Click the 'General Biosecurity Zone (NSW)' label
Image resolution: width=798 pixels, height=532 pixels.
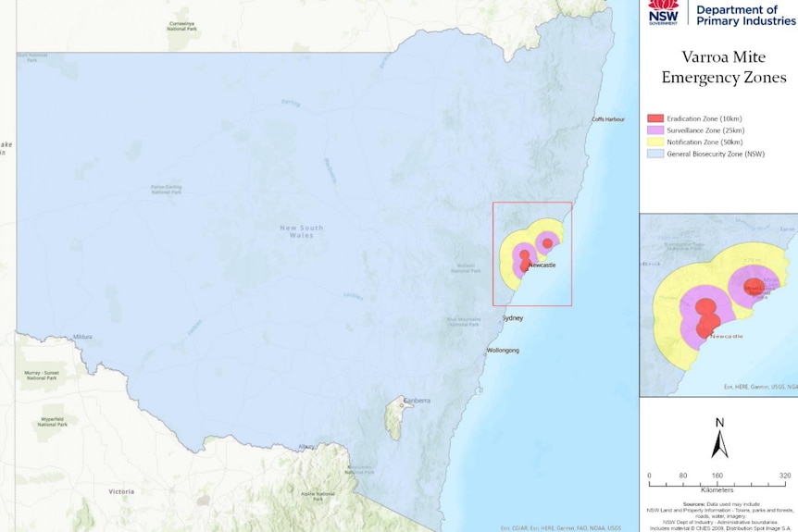pos(716,154)
